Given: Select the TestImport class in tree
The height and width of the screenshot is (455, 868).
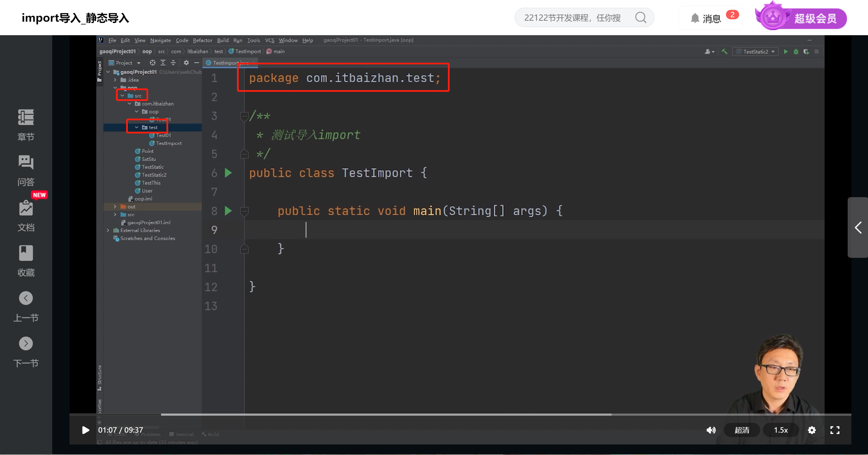Looking at the screenshot, I should coord(166,143).
